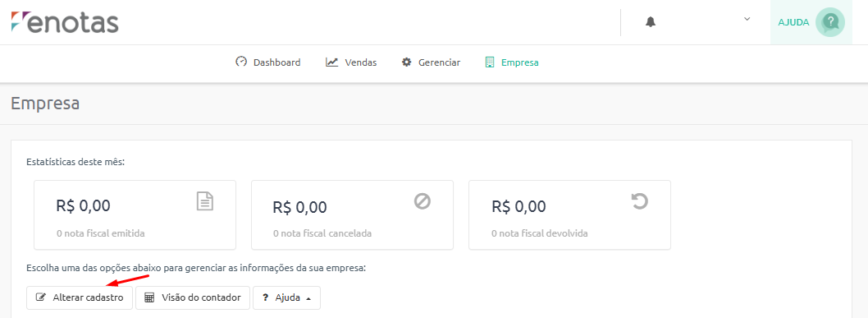
Task: Click the Alterar cadastro button
Action: (80, 297)
